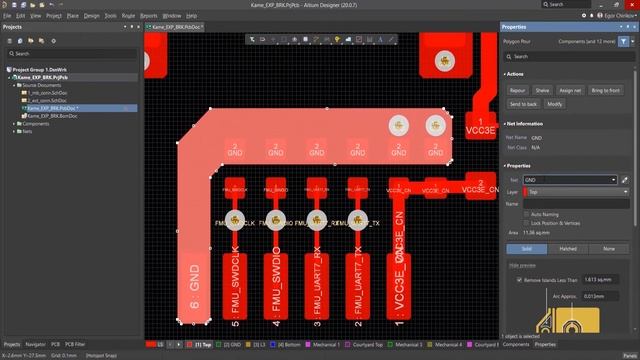Click the via in the top-right red copper area
This screenshot has width=640, height=360.
(444, 61)
